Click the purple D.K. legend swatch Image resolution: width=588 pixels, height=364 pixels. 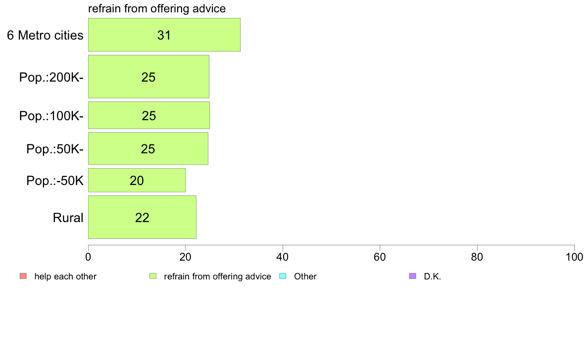[412, 276]
